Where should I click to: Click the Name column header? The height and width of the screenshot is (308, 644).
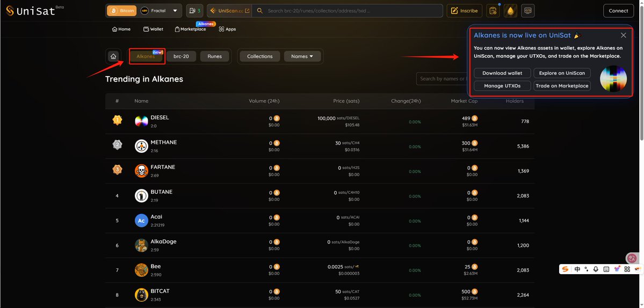tap(141, 101)
